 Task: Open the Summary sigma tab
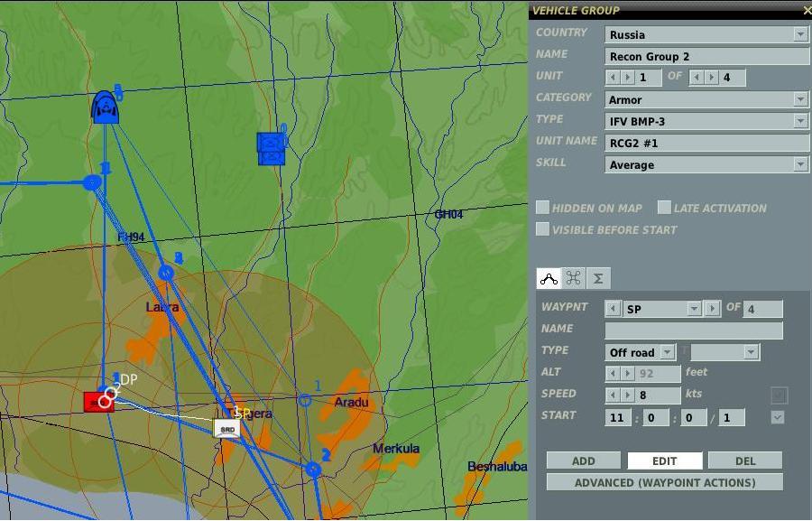coord(598,278)
